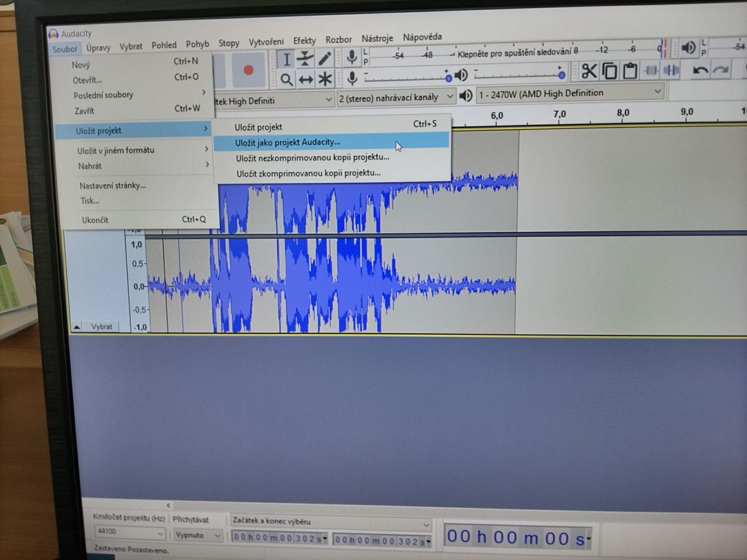Screen dimensions: 747x560
Task: Open the Pohled menu
Action: coord(164,45)
